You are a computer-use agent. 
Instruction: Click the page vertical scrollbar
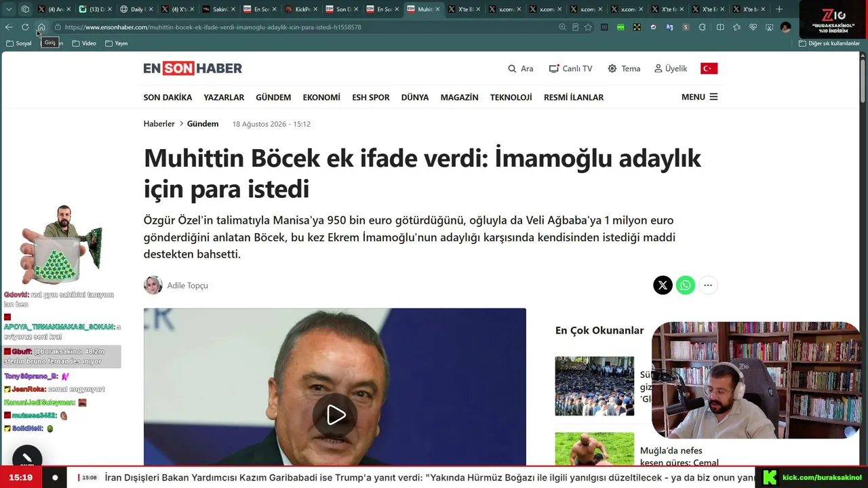click(863, 81)
